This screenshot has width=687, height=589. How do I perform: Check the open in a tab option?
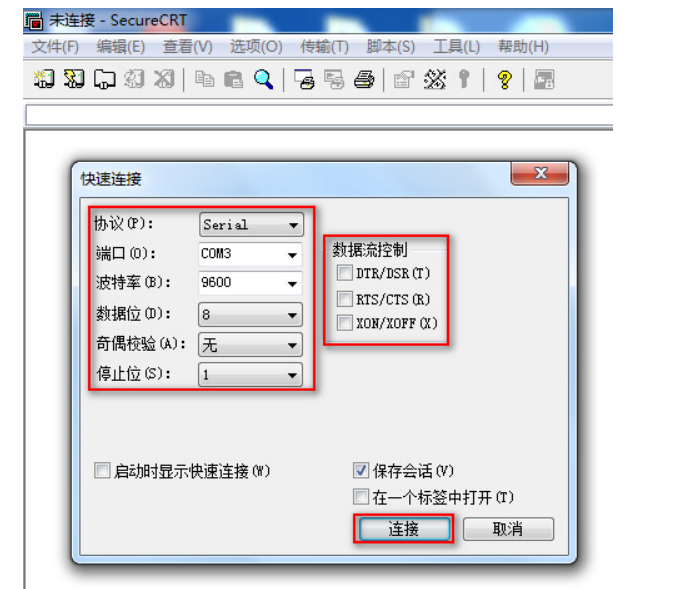pyautogui.click(x=361, y=497)
